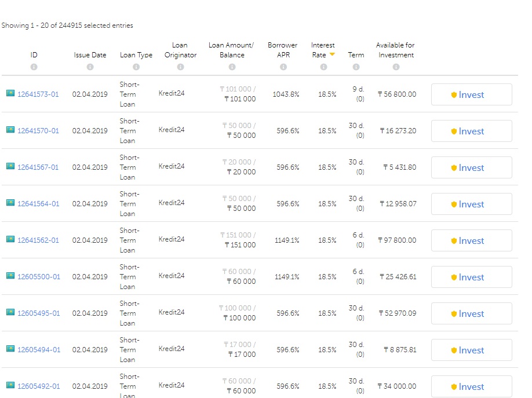Invest in loan 12641570-01
The width and height of the screenshot is (532, 398).
471,132
